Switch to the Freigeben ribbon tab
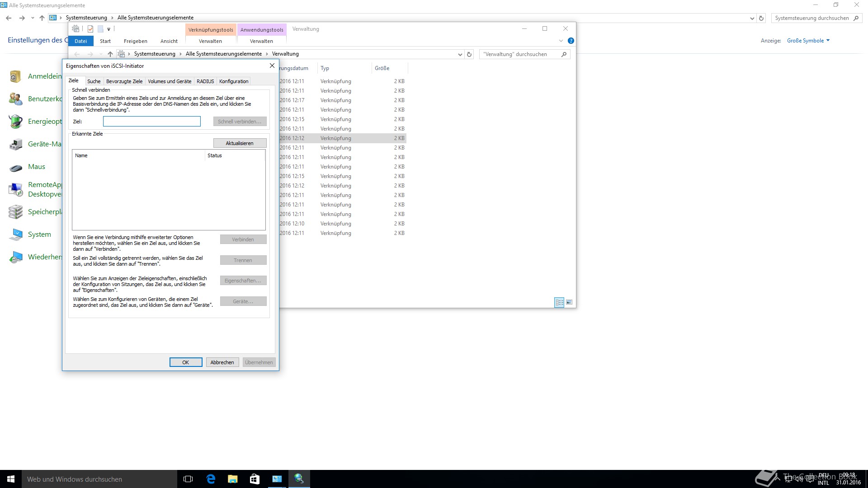The height and width of the screenshot is (488, 868). pos(136,41)
